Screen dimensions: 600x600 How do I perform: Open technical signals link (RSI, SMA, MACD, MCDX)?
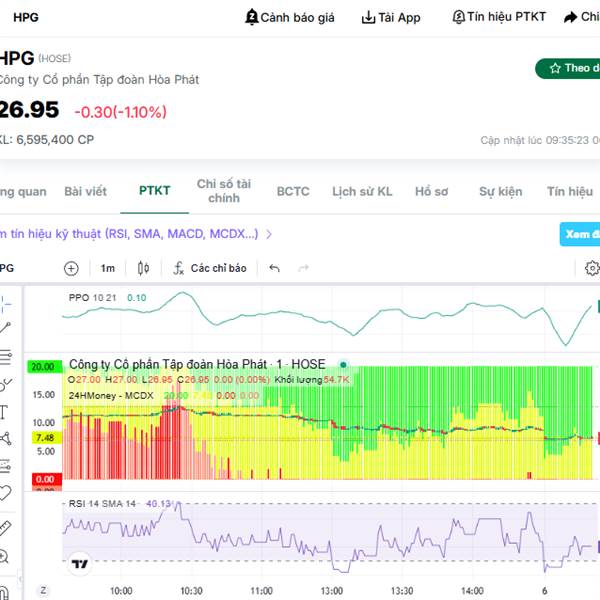tap(129, 234)
